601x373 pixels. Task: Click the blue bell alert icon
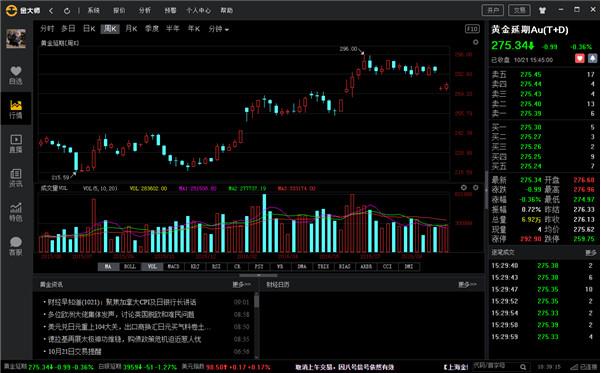[593, 58]
